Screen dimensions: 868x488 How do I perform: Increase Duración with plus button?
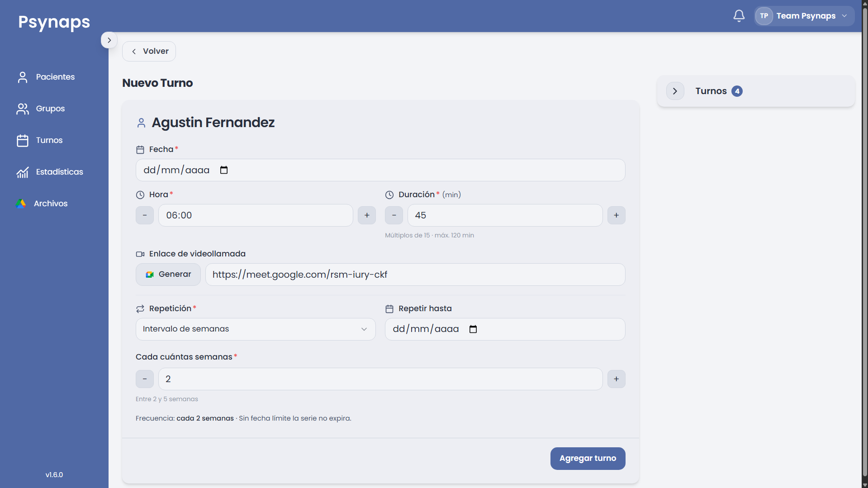(x=616, y=215)
